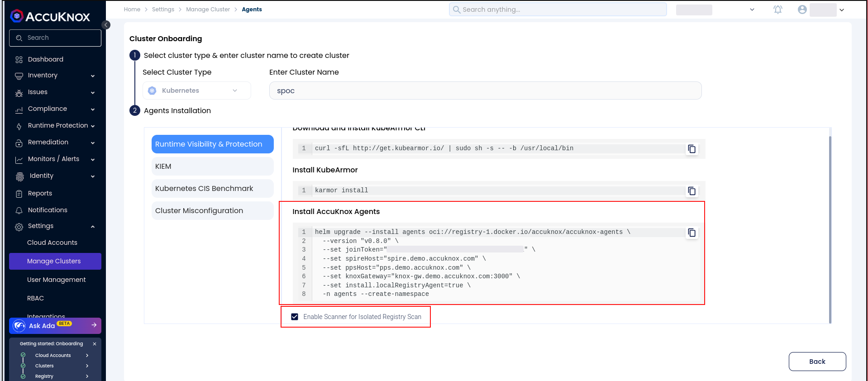Expand Registry onboarding step
This screenshot has width=868, height=381.
[x=87, y=376]
